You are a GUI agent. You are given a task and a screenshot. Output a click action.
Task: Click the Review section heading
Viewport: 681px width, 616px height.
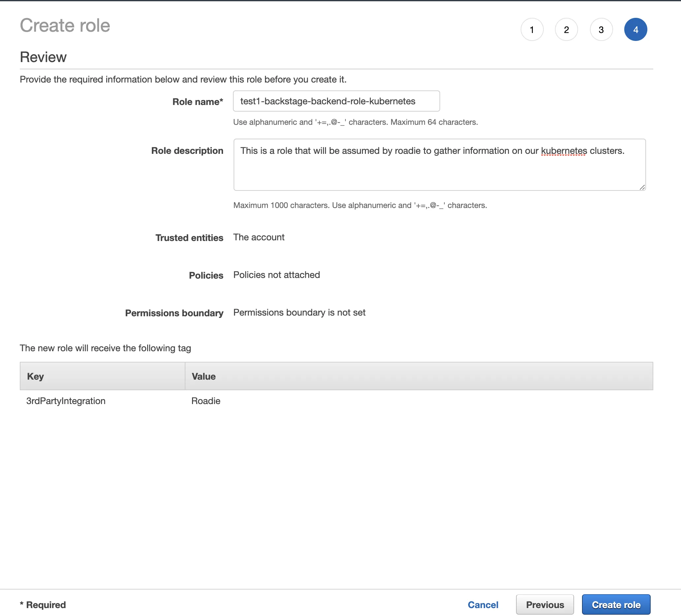[x=43, y=57]
